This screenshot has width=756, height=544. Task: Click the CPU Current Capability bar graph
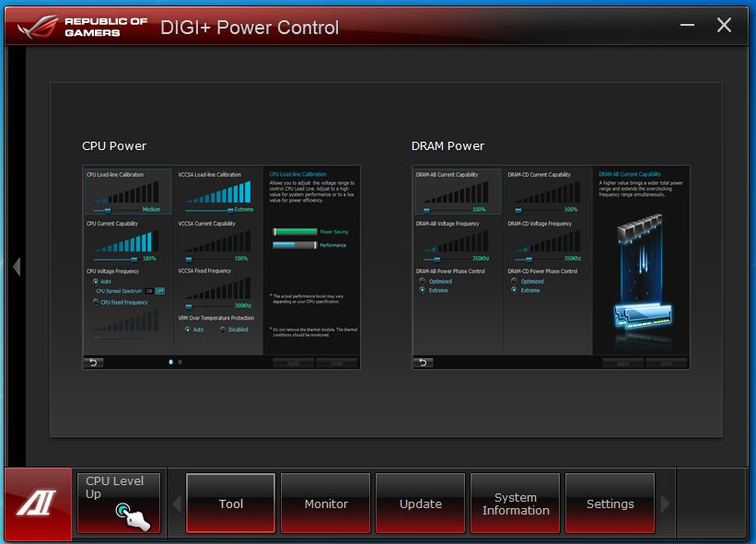[x=126, y=241]
